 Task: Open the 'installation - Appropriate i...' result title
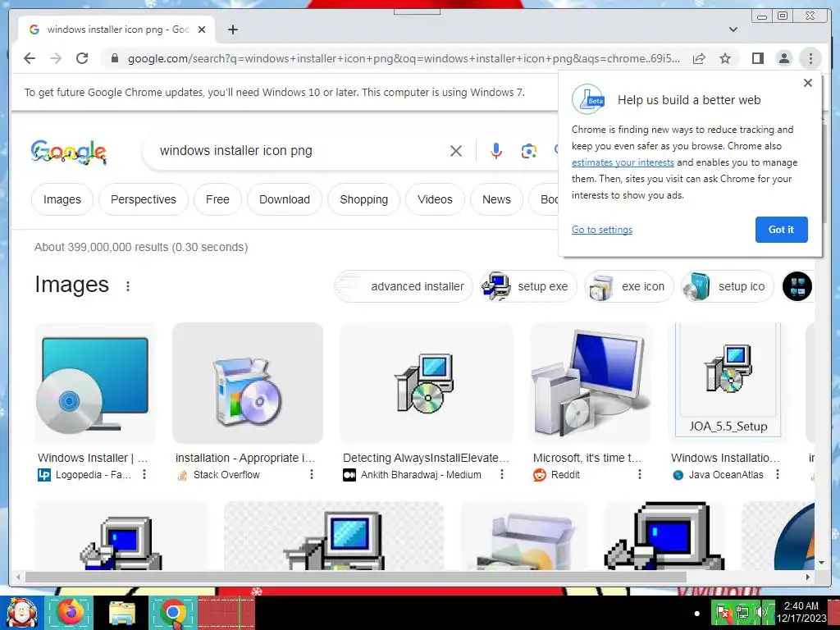point(245,458)
